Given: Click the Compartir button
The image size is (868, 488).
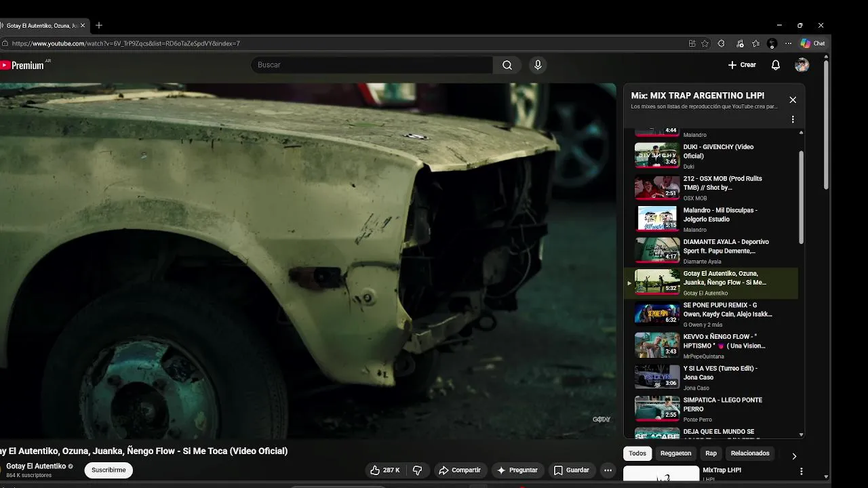Looking at the screenshot, I should click(459, 470).
